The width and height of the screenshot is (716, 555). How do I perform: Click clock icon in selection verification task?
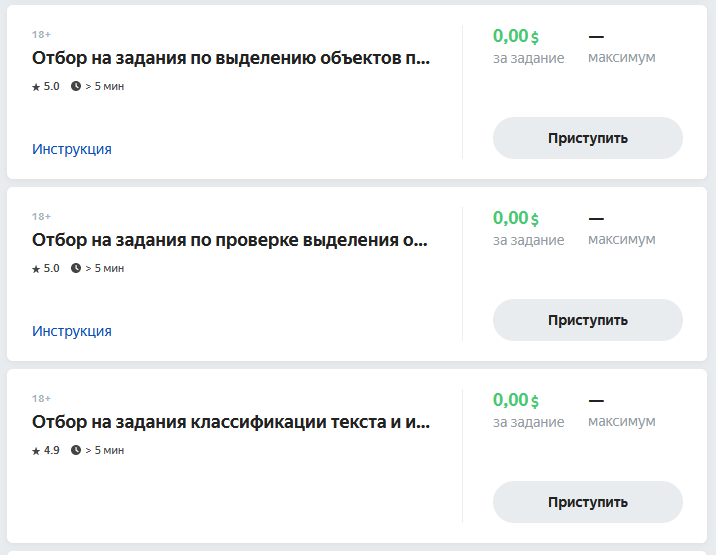(76, 269)
